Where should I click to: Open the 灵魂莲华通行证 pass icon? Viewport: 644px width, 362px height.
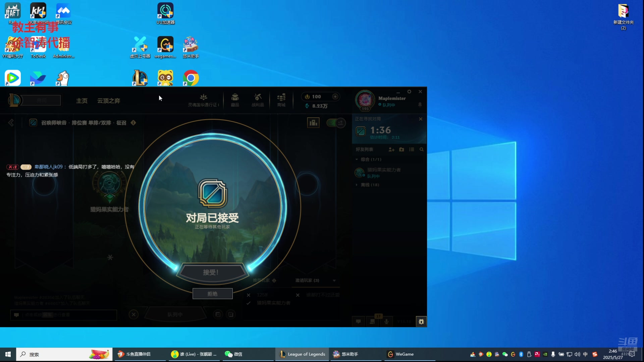203,100
